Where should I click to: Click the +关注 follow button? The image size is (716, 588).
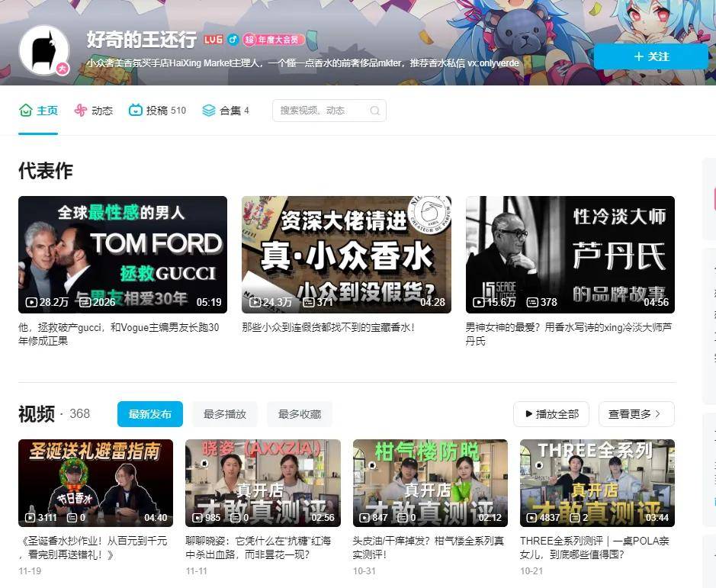click(x=651, y=56)
